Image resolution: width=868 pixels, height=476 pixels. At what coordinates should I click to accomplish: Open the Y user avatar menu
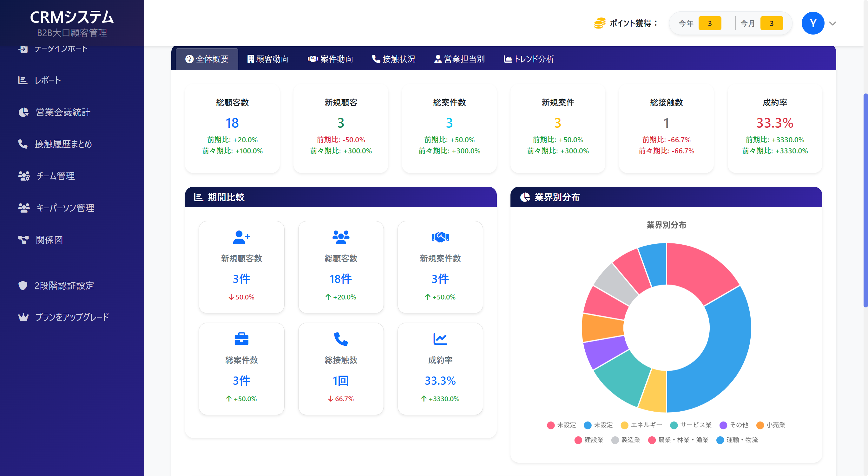[x=812, y=23]
